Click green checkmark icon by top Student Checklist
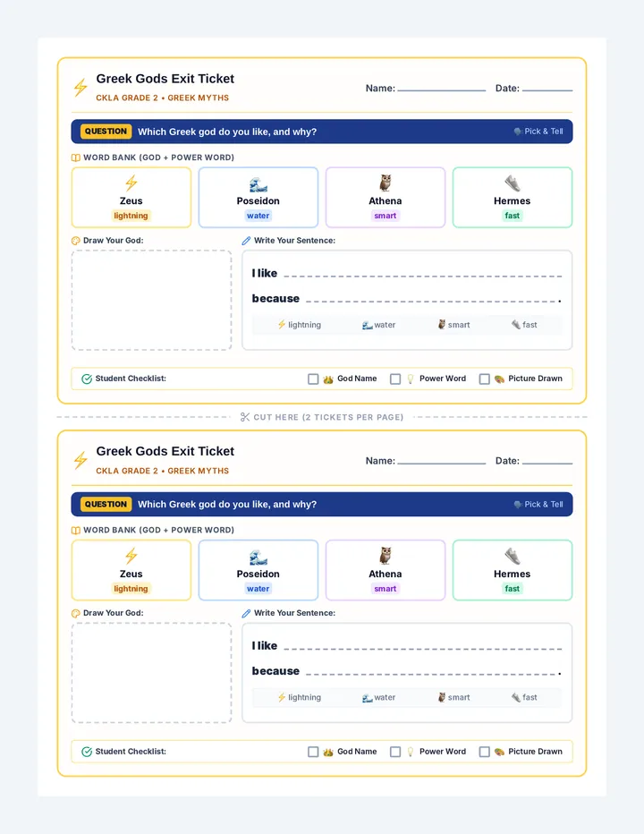644x834 pixels. coord(87,379)
